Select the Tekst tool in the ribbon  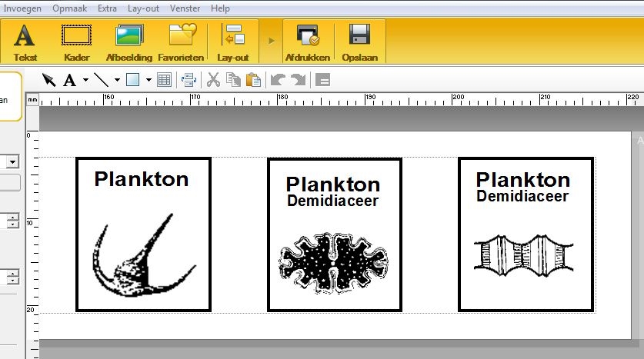coord(25,42)
